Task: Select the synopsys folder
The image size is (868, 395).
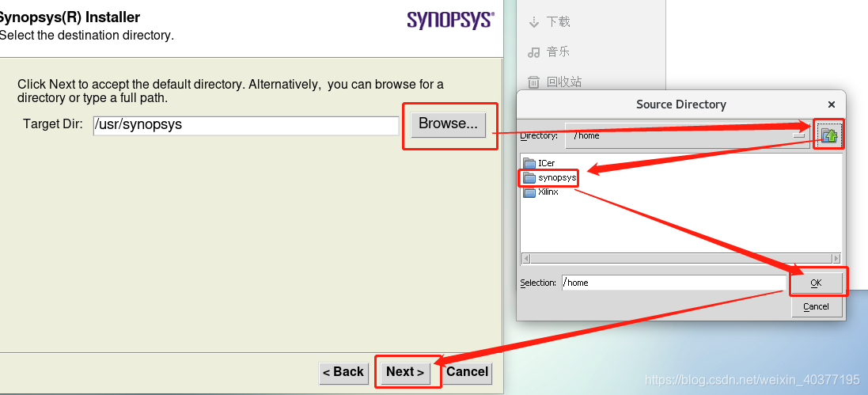Action: (x=550, y=178)
